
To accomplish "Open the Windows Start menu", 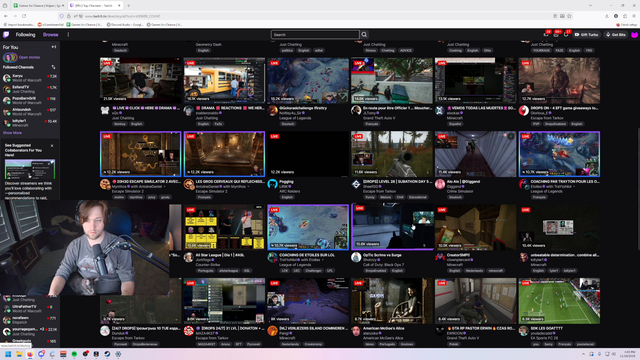I will (8, 354).
